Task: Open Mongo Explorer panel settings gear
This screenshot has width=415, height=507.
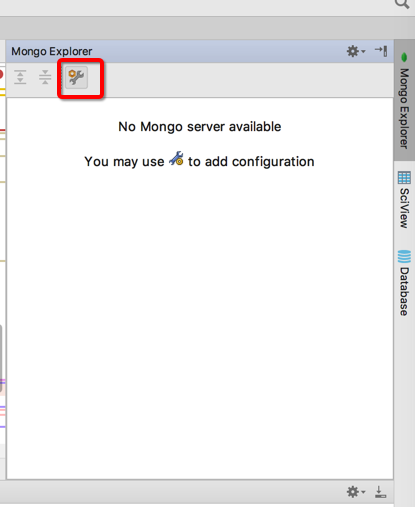Action: [x=356, y=51]
